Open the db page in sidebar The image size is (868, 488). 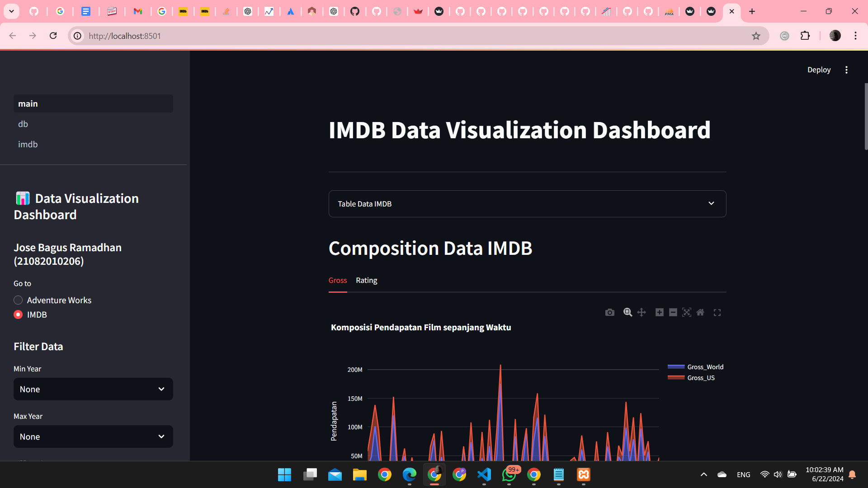pos(23,124)
